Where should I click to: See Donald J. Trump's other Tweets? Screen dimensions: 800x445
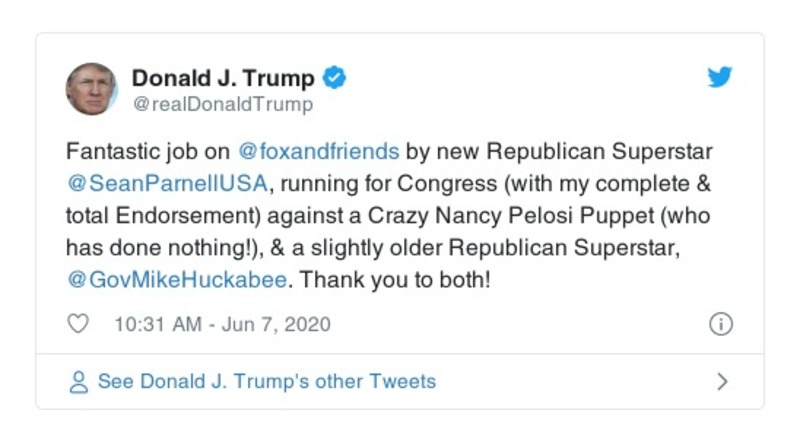click(266, 382)
